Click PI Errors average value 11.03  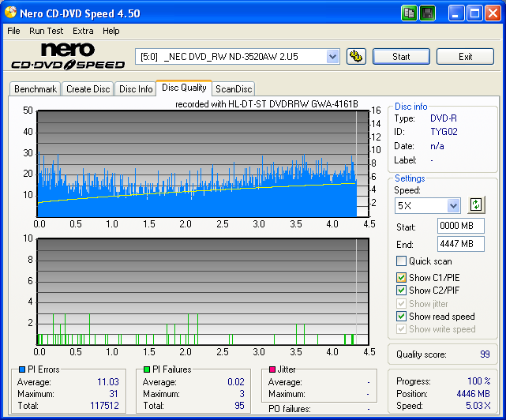click(x=108, y=382)
